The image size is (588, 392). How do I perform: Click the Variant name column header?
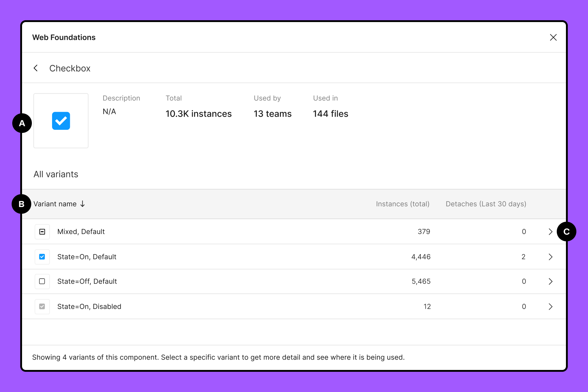pos(55,204)
